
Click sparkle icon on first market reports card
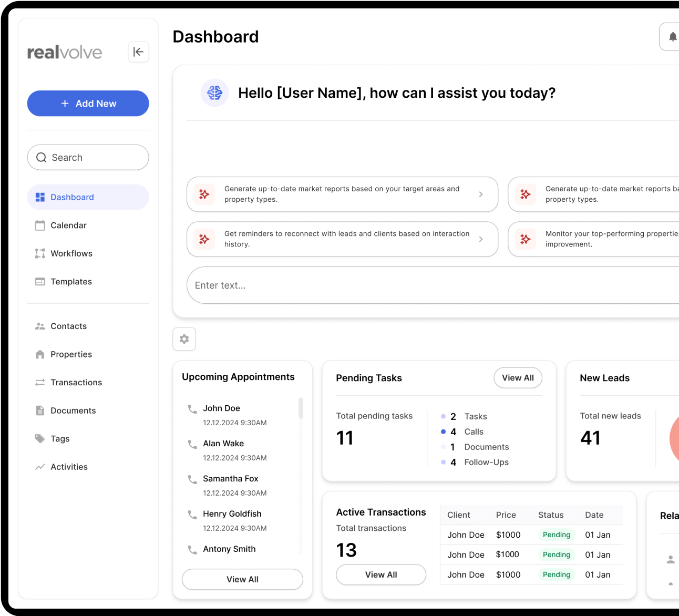tap(204, 194)
